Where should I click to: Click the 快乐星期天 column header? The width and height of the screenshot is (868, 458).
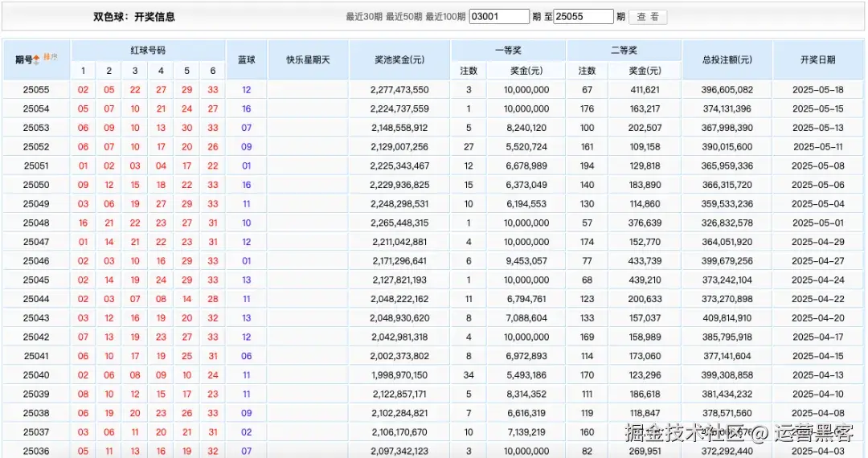[308, 59]
